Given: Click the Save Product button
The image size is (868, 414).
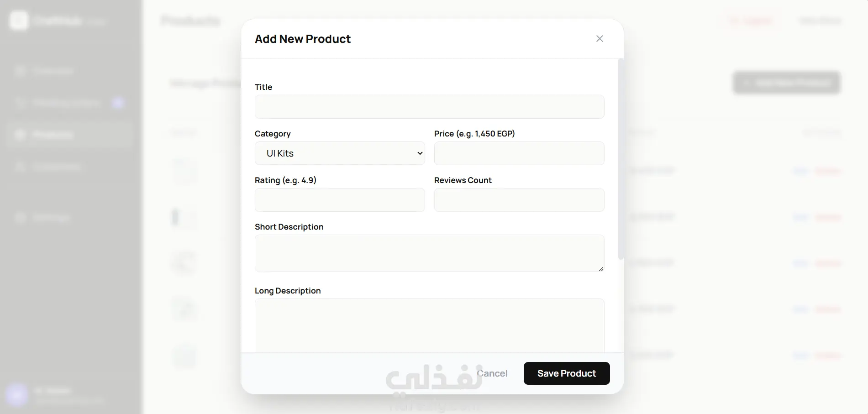Looking at the screenshot, I should pos(567,373).
